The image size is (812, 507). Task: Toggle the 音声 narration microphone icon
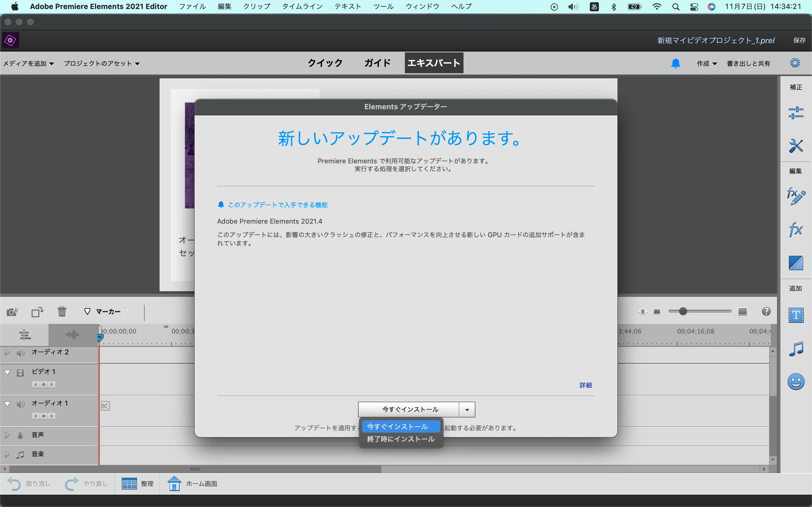coord(20,435)
